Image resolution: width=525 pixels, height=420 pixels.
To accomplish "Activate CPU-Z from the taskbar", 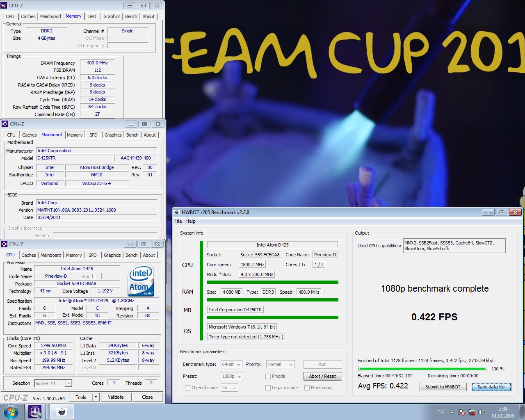I will pyautogui.click(x=35, y=412).
